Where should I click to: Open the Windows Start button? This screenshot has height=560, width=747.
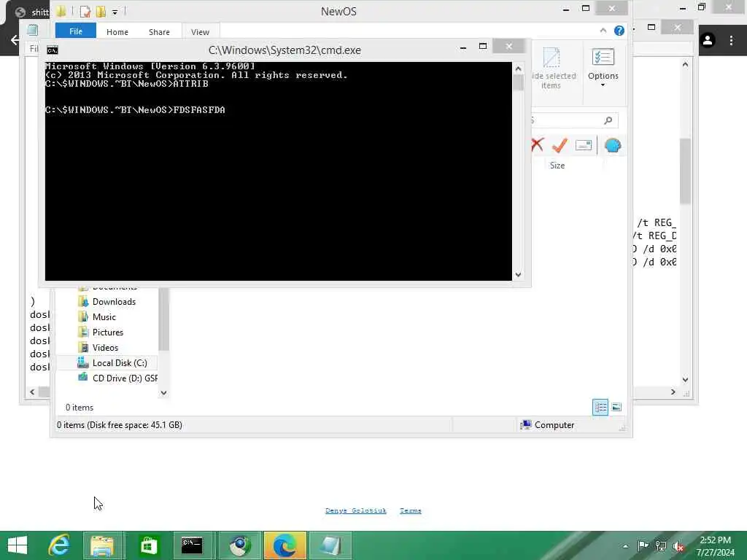pyautogui.click(x=18, y=545)
